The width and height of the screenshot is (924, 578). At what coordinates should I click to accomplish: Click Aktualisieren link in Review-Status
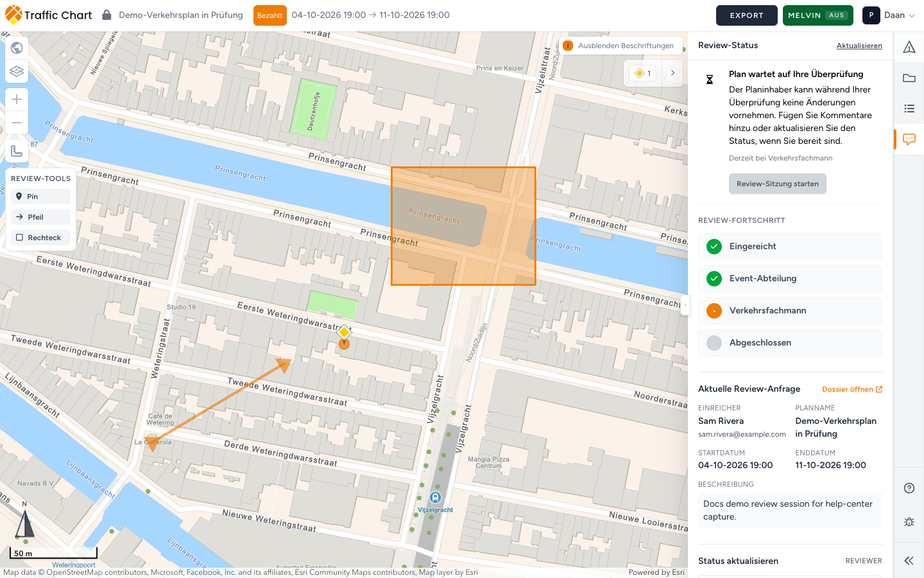coord(859,46)
